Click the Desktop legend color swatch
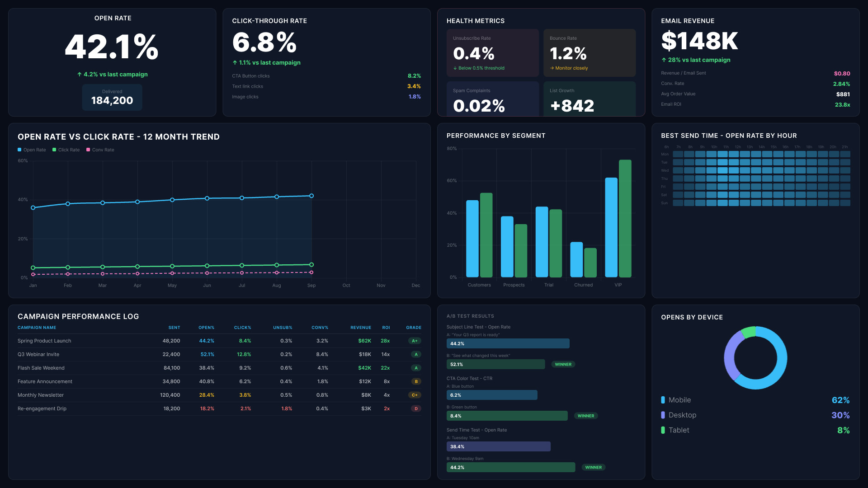Image resolution: width=868 pixels, height=488 pixels. (663, 415)
